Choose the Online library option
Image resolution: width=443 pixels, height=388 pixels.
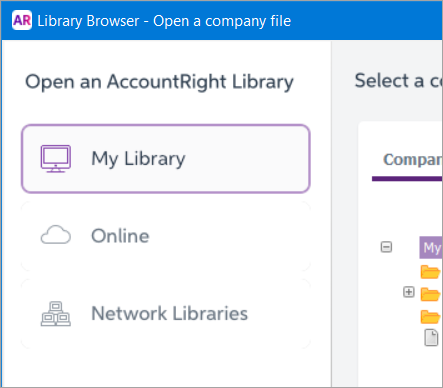click(x=166, y=236)
